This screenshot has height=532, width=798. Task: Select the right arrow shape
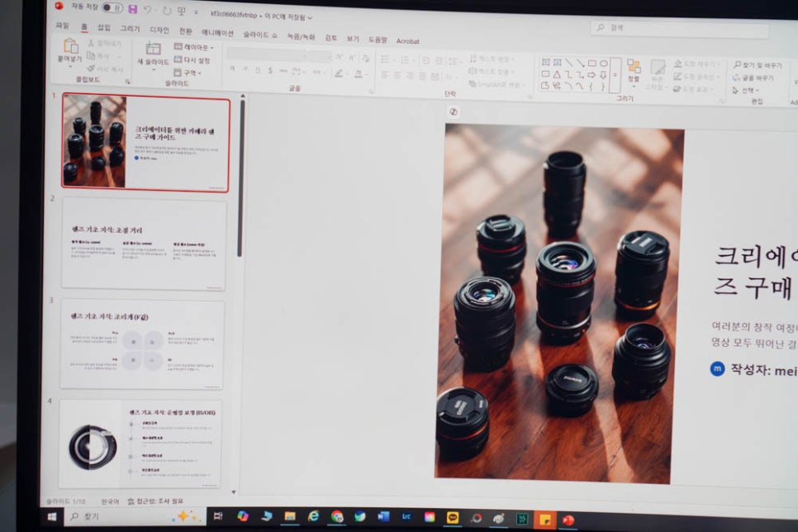[x=591, y=75]
